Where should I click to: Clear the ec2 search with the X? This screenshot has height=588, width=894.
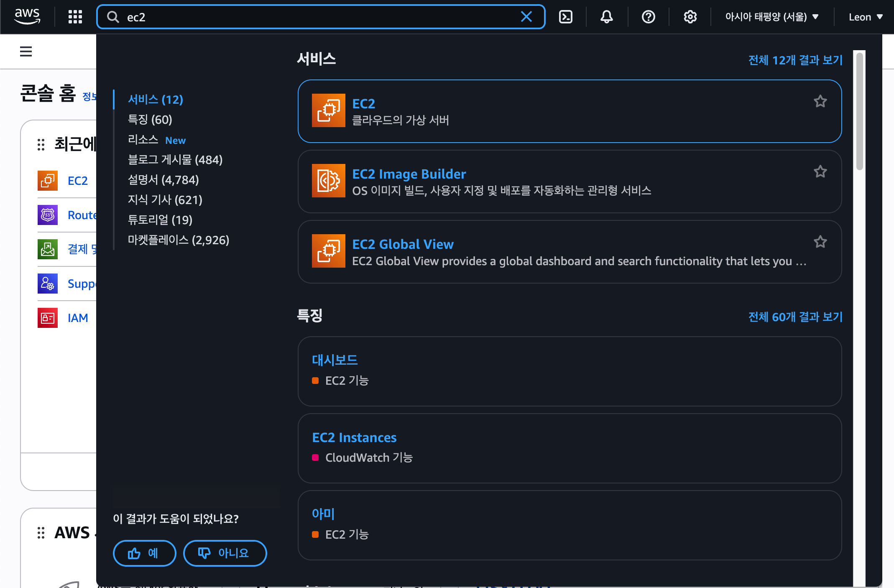[526, 17]
